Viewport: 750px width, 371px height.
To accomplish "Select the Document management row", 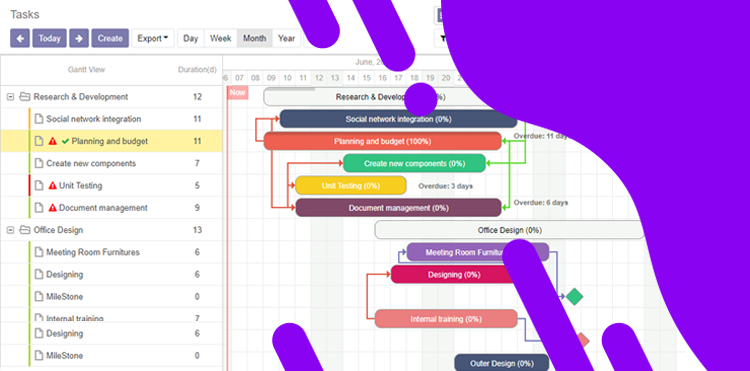I will [111, 208].
